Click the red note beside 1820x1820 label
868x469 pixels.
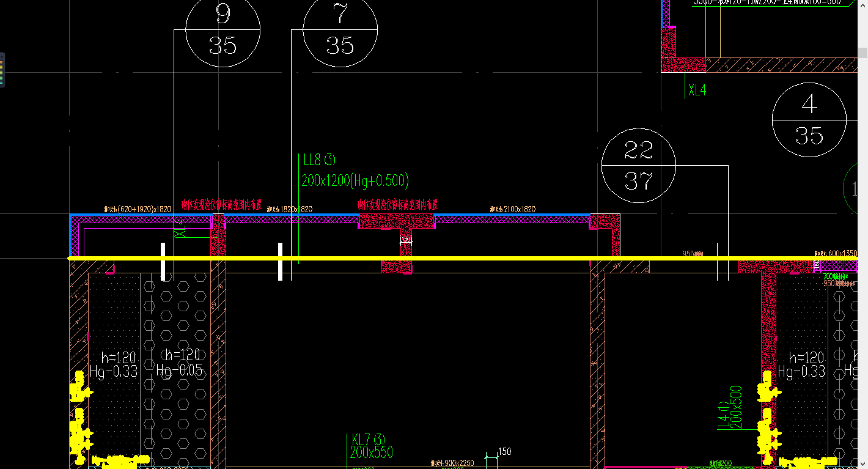(221, 205)
